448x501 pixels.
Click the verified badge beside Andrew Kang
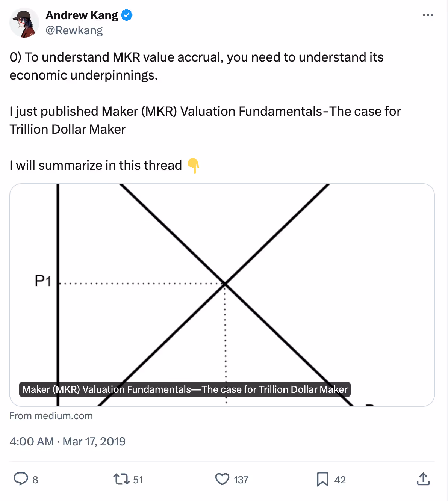127,15
